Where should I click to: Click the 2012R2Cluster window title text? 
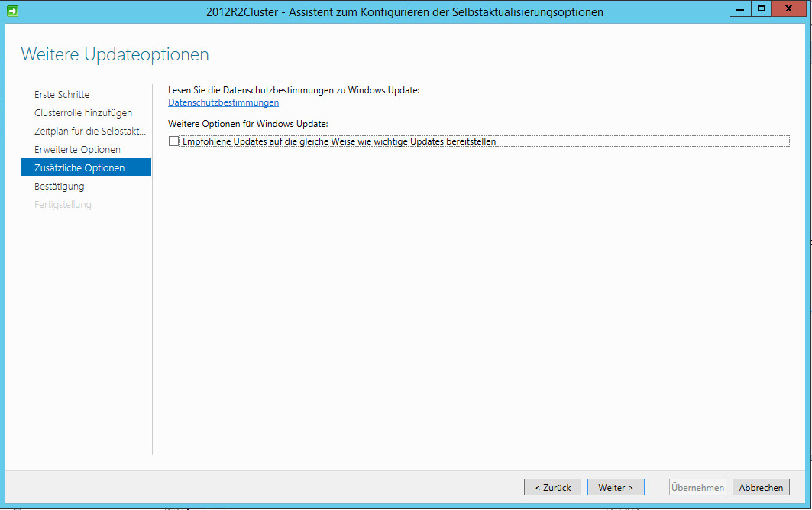405,12
